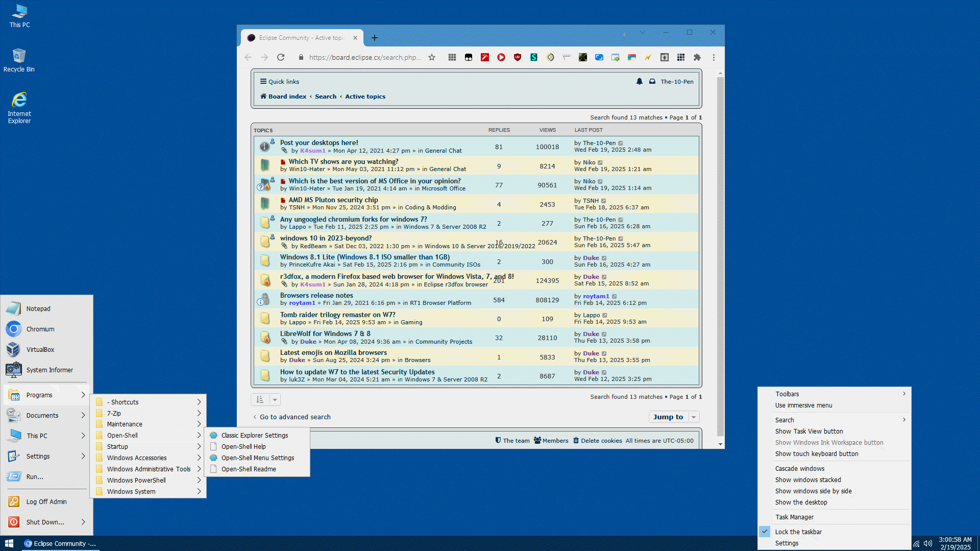
Task: Open the sort options dropdown arrow
Action: pyautogui.click(x=275, y=400)
